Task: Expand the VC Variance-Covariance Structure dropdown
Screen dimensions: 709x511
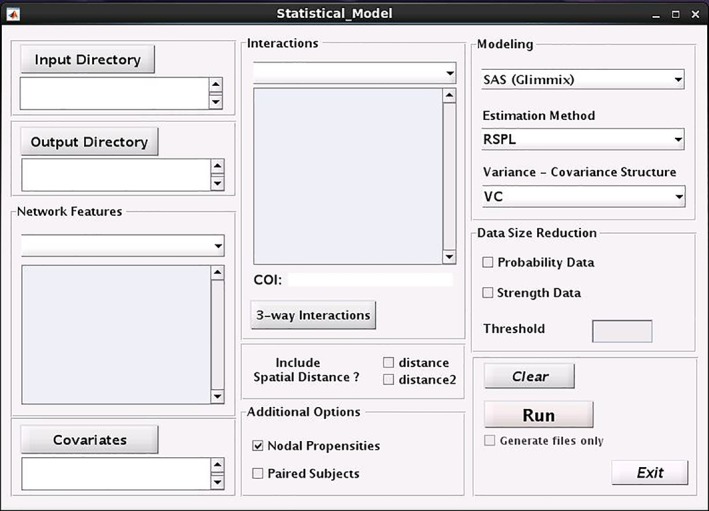Action: tap(583, 197)
